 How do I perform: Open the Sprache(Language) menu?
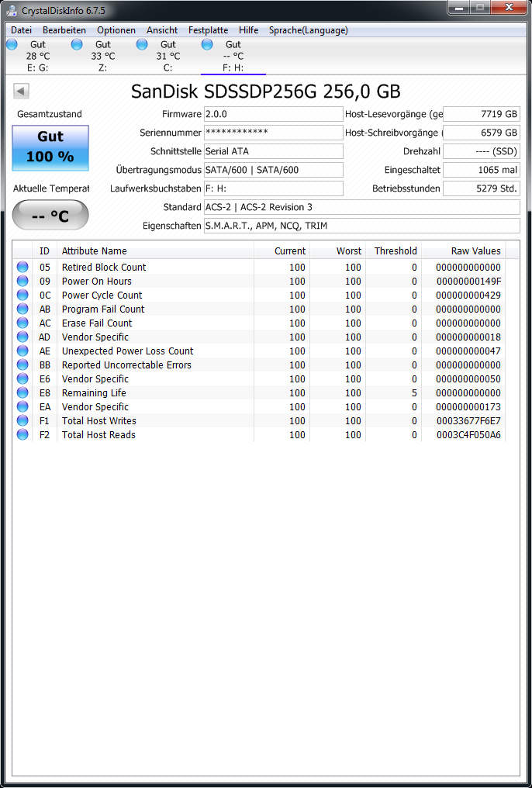point(309,30)
